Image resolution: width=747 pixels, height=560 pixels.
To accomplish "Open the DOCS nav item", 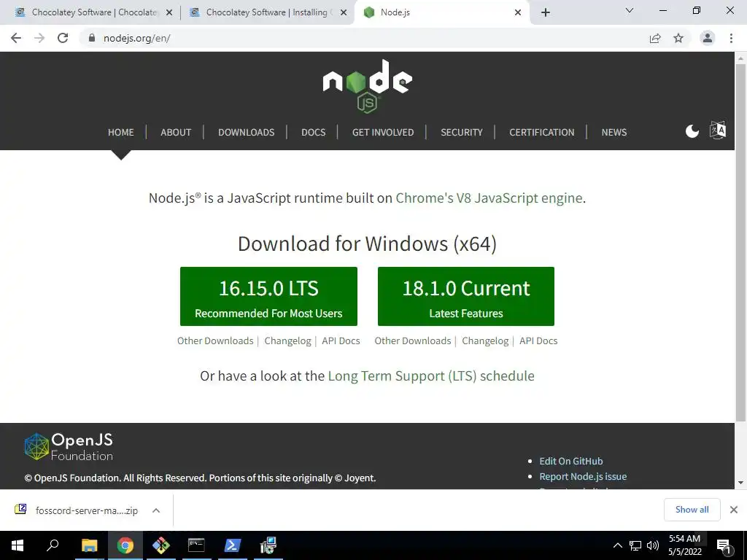I will pyautogui.click(x=314, y=133).
